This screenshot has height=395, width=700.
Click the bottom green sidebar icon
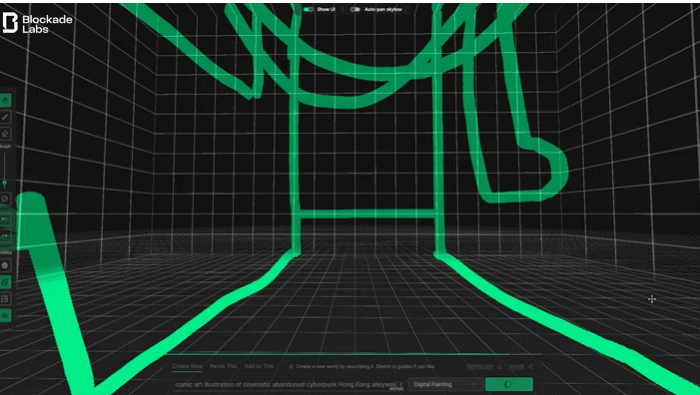point(5,316)
